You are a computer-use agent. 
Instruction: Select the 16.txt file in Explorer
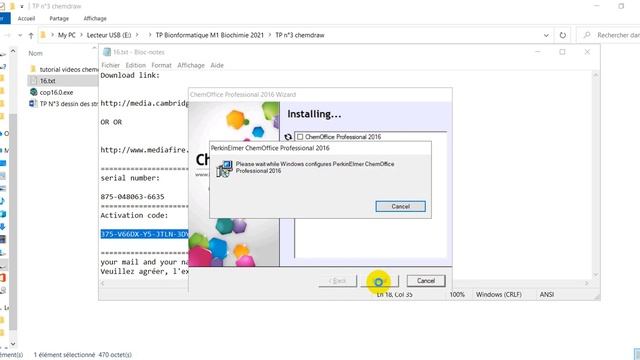(47, 81)
